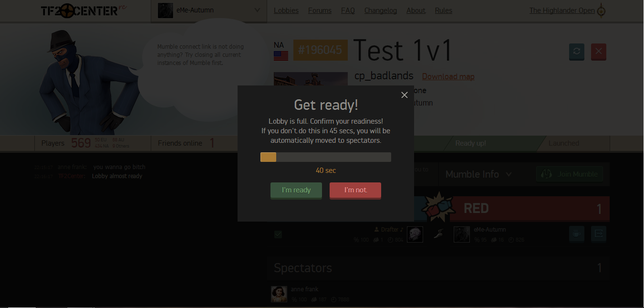Viewport: 644px width, 308px height.
Task: Click eMe-Autumn's avatar in RED slot
Action: click(x=461, y=234)
